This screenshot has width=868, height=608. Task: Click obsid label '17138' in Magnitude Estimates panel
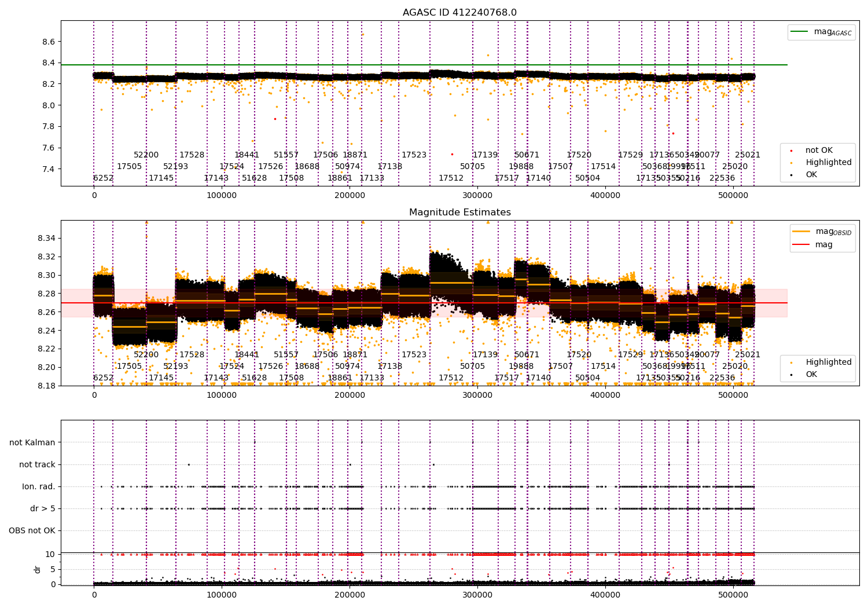pos(390,366)
